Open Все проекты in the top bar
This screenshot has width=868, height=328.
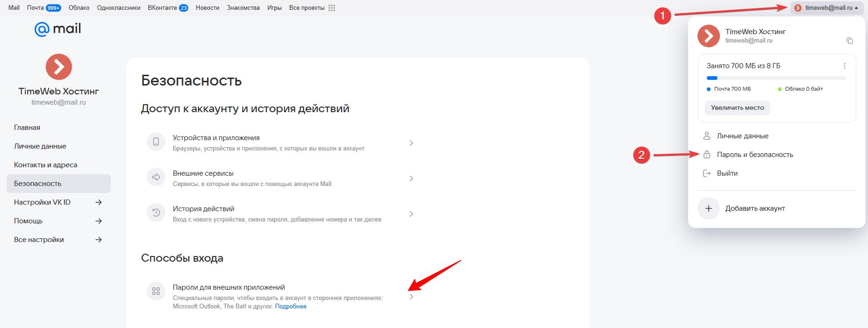pos(307,8)
